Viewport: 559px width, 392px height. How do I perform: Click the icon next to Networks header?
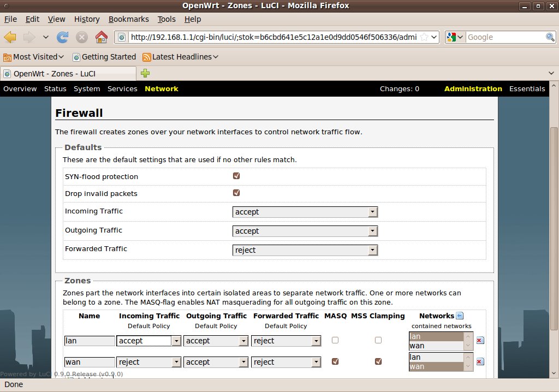tap(460, 316)
